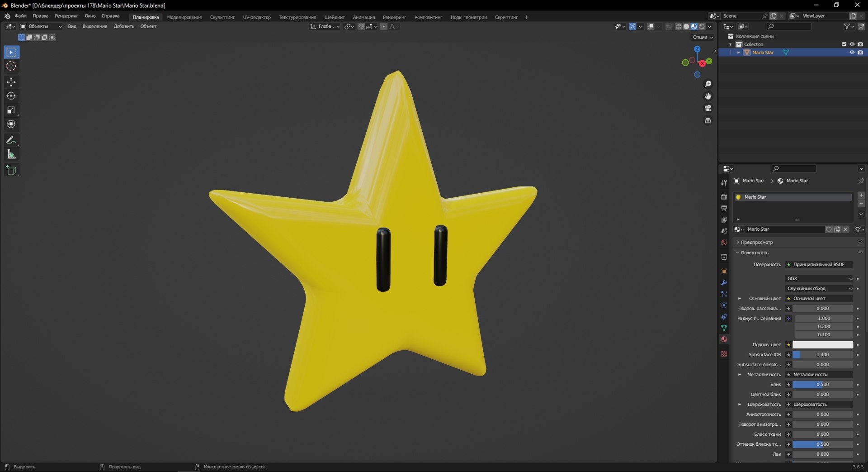Screen dimensions: 868x472
Task: Hide Mario Star object in viewport
Action: [852, 52]
